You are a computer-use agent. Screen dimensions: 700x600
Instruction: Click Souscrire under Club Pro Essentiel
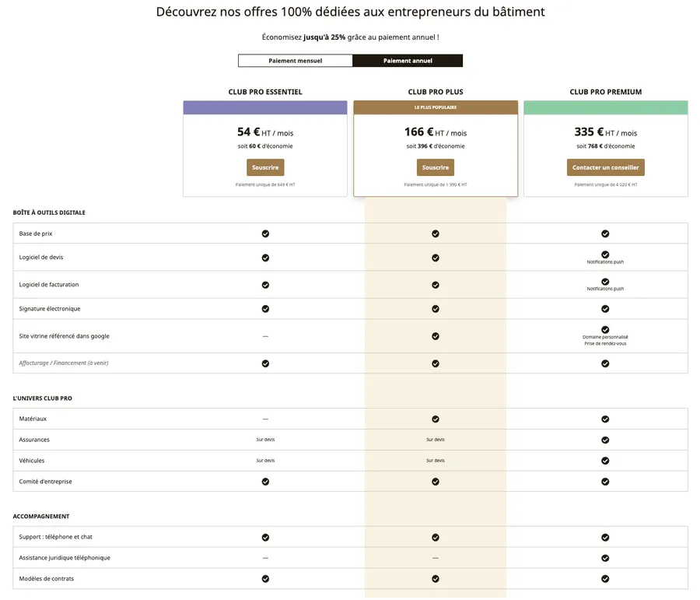265,167
